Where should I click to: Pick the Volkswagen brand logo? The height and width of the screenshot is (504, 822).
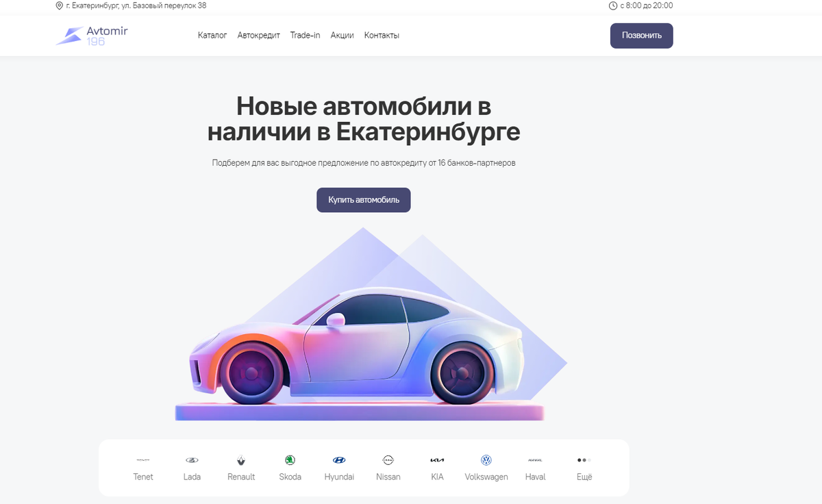[x=486, y=460]
